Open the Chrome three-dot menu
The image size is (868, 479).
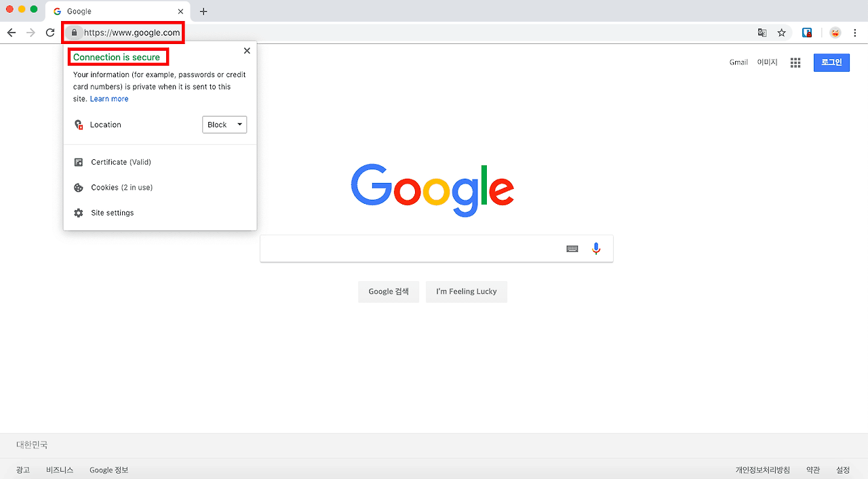(854, 32)
